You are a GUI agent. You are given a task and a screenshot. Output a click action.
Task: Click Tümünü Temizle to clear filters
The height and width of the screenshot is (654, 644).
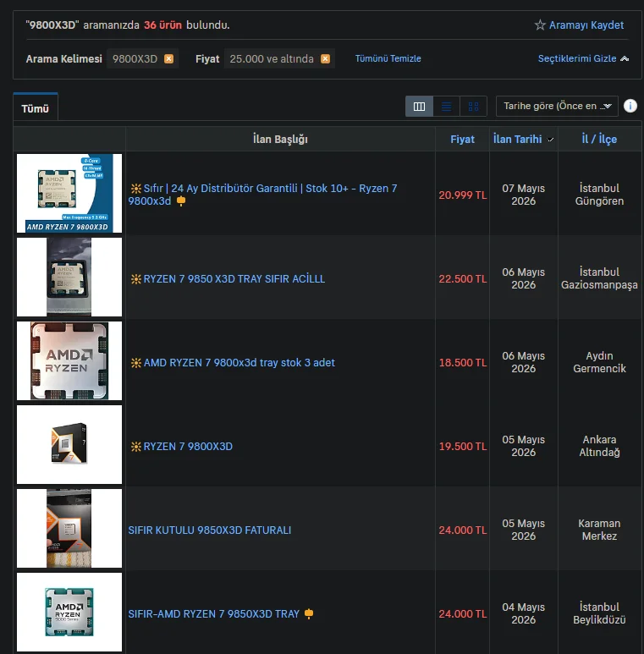pyautogui.click(x=388, y=59)
